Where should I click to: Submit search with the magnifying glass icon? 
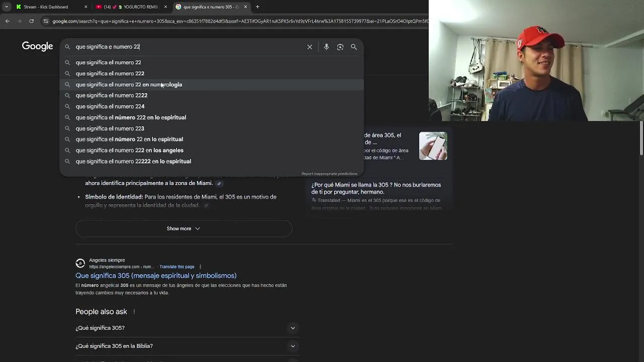coord(354,47)
